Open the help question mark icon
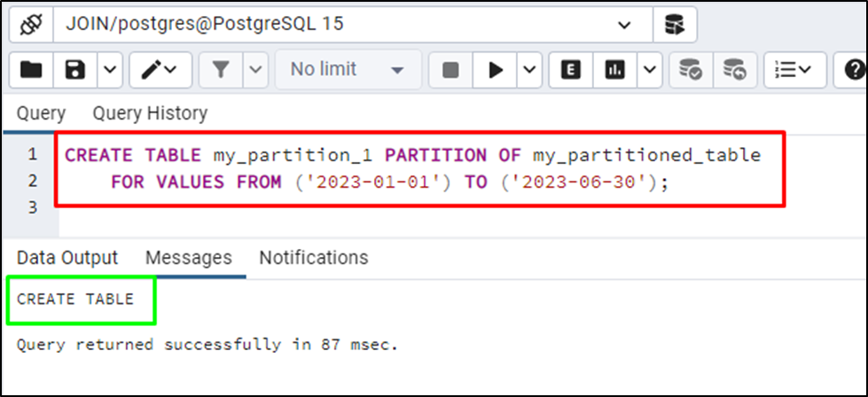 click(x=854, y=70)
